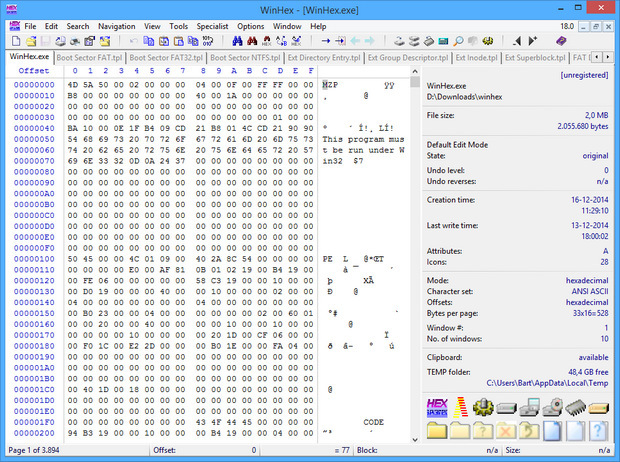Switch to the Boot Sector NTFS.tpl tab

click(246, 58)
